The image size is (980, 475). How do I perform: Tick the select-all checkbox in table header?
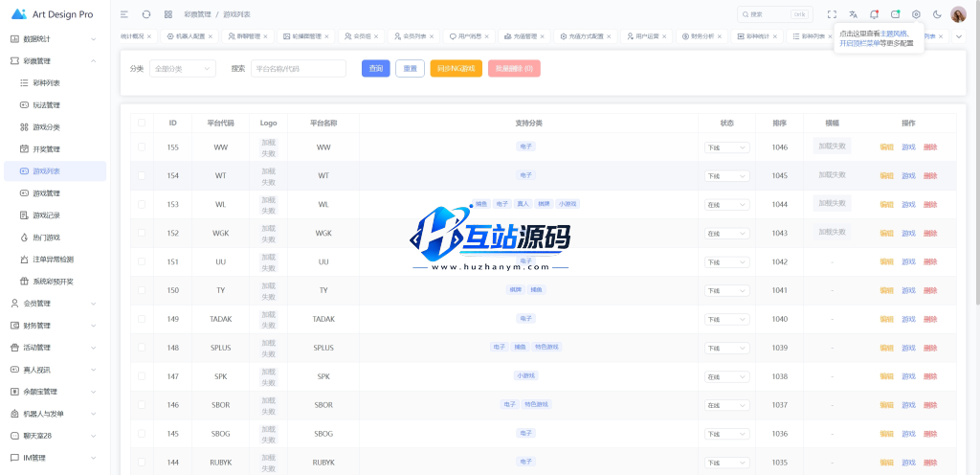(142, 123)
